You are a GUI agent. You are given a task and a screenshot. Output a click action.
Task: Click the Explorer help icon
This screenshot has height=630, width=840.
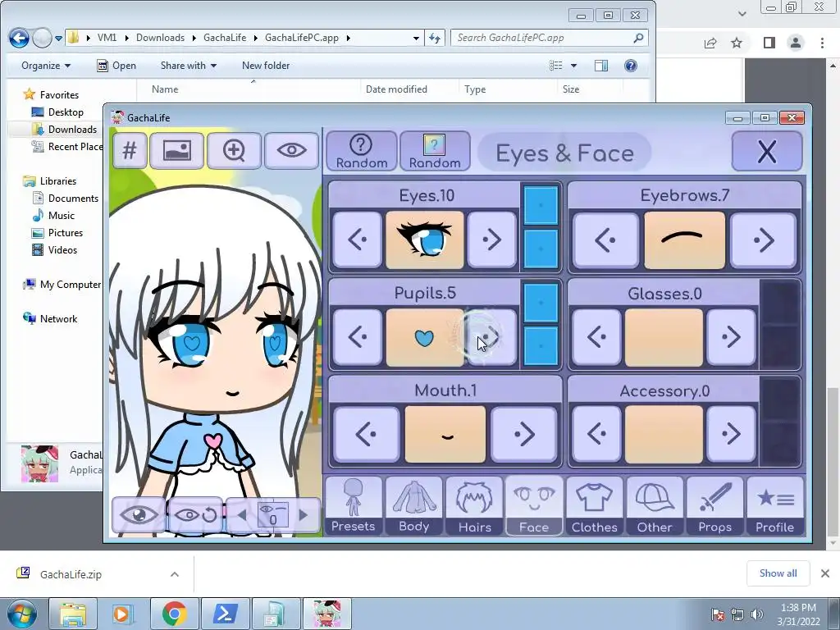[631, 66]
